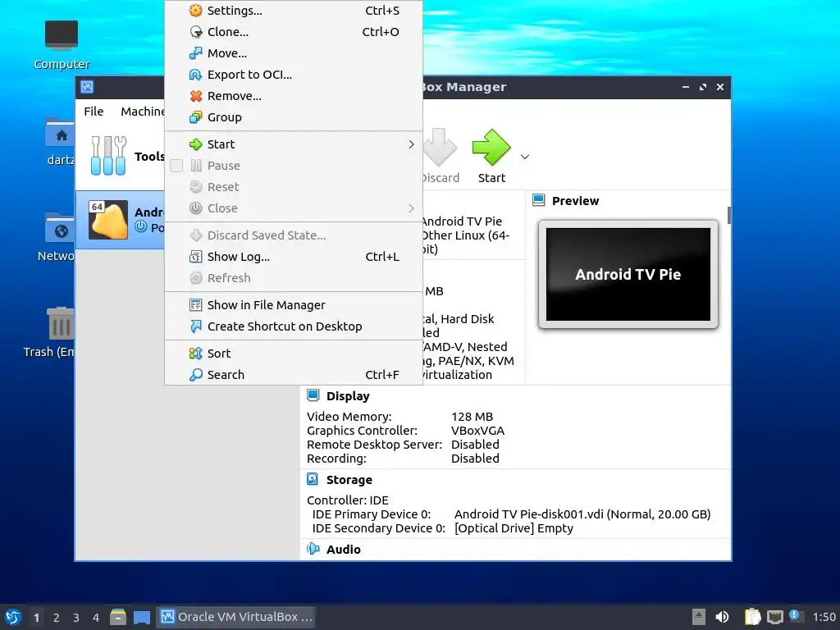Click the Reset menu item
The width and height of the screenshot is (840, 630).
tap(294, 187)
